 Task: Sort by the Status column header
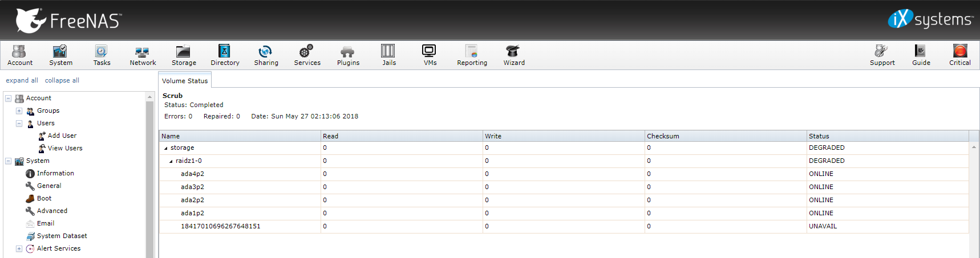point(888,136)
